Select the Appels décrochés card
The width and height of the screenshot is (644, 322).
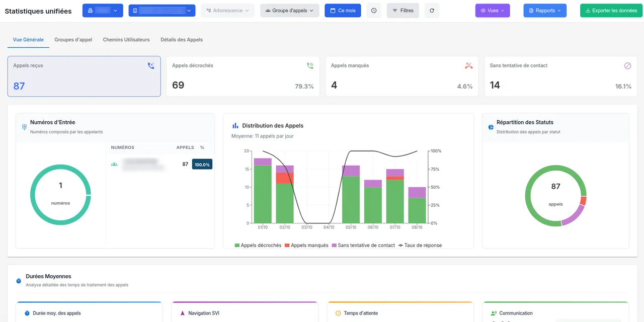pos(243,76)
